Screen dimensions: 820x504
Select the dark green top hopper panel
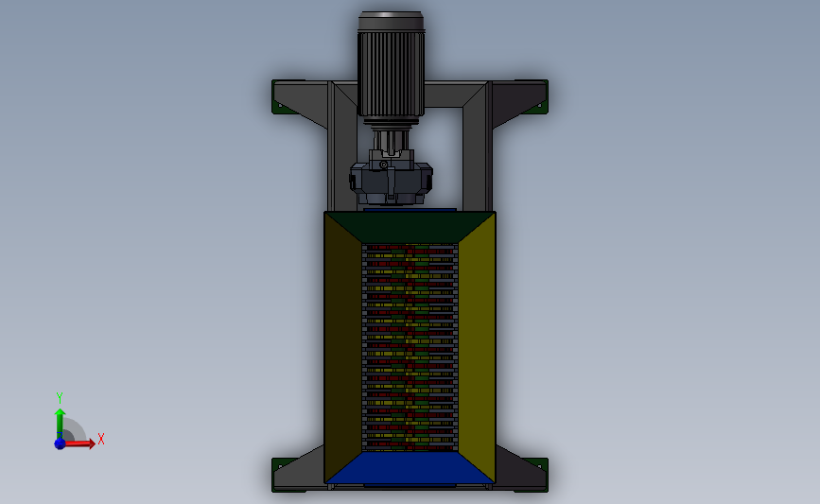[410, 227]
